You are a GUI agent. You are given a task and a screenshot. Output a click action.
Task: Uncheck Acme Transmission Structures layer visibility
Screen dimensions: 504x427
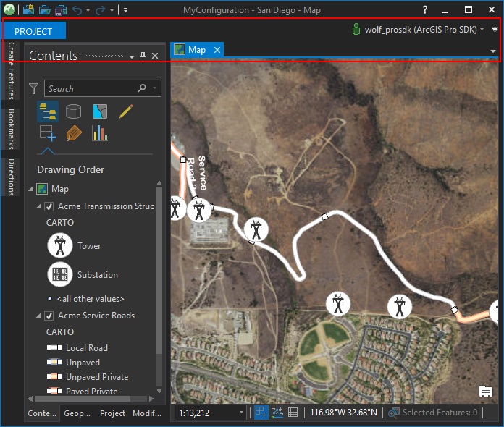click(x=49, y=206)
